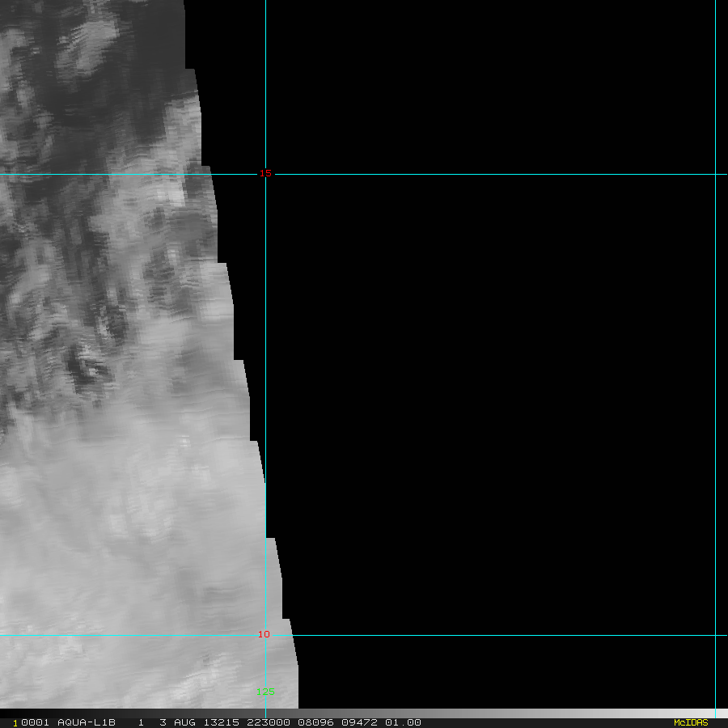This screenshot has height=728, width=728.
Task: Click the red latitude 10 label
Action: pos(264,634)
